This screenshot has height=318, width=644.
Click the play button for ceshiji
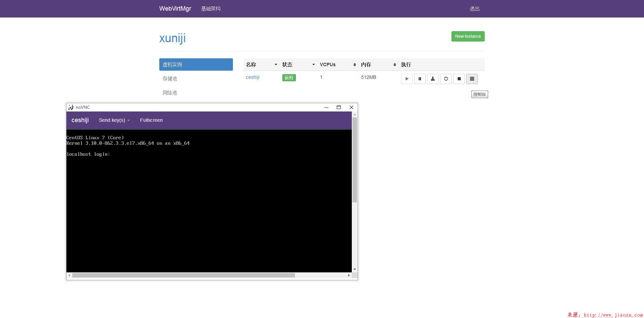pyautogui.click(x=407, y=79)
